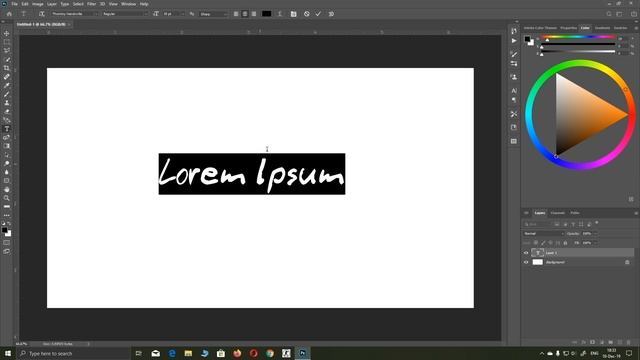Click the brightness slider in Color panel
Viewport: 640px width, 360px height.
click(578, 51)
